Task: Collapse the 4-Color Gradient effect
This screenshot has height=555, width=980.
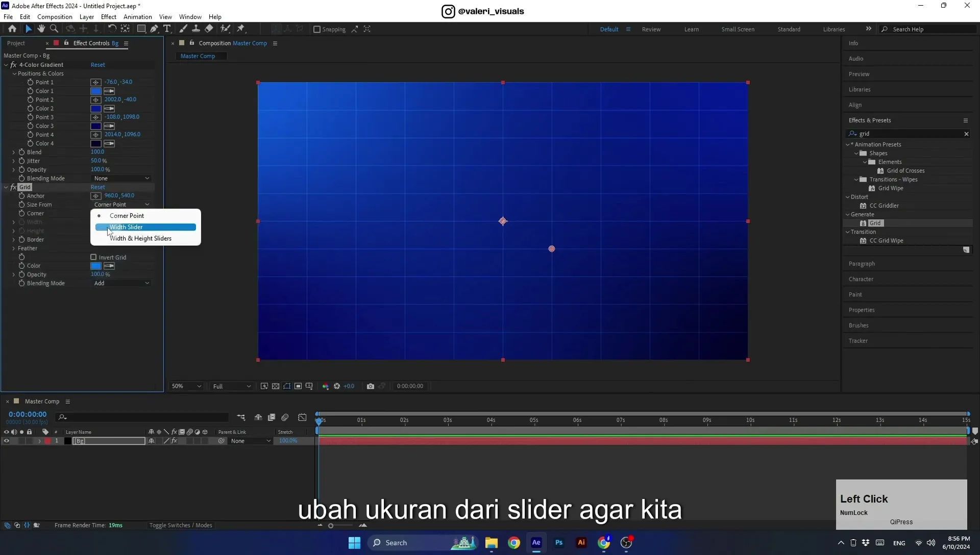Action: 6,65
